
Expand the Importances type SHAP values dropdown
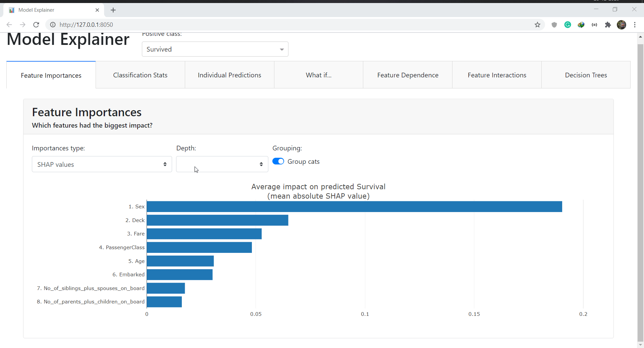tap(102, 164)
